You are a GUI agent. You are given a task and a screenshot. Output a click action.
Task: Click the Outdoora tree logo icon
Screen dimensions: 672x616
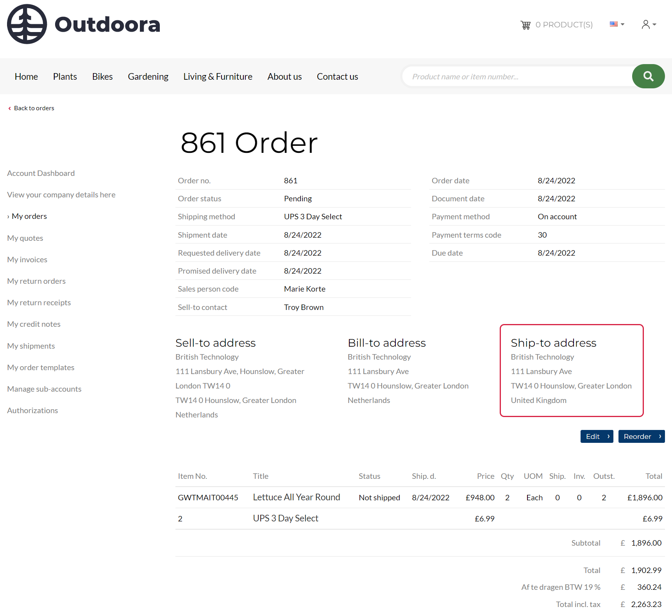click(27, 24)
